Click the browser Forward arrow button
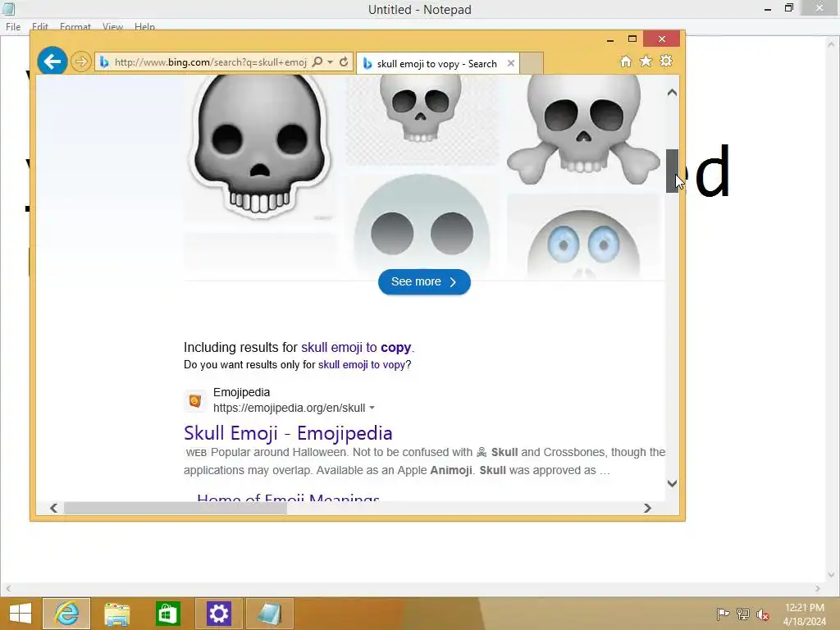The image size is (840, 630). coord(81,62)
